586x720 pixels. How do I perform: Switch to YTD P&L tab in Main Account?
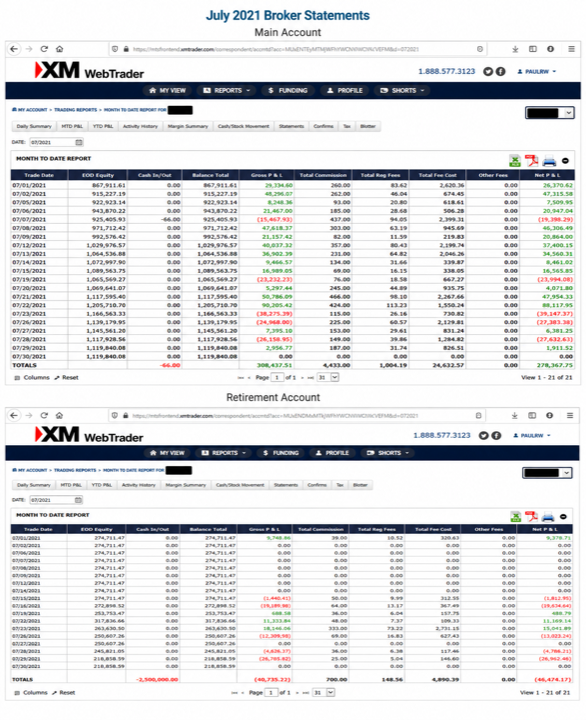click(x=103, y=126)
